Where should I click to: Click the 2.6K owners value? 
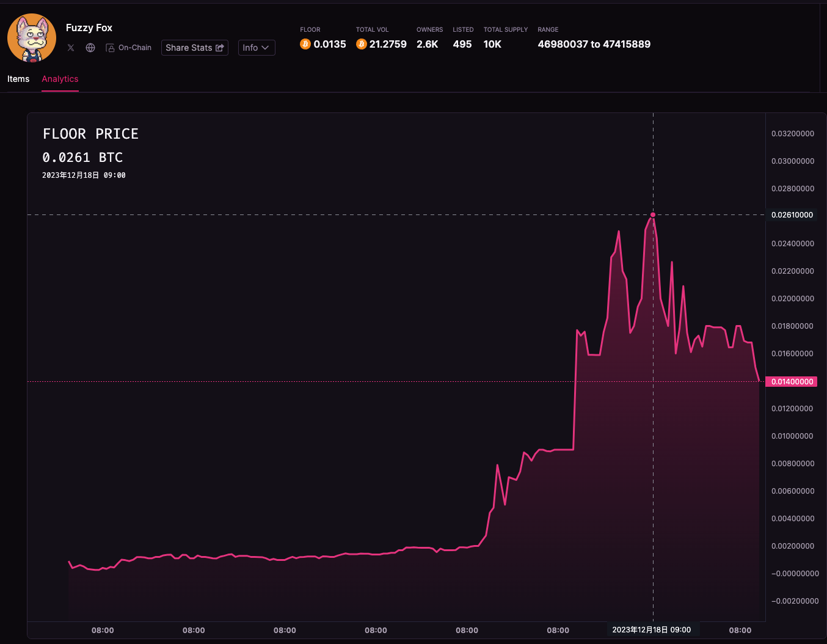pyautogui.click(x=428, y=44)
